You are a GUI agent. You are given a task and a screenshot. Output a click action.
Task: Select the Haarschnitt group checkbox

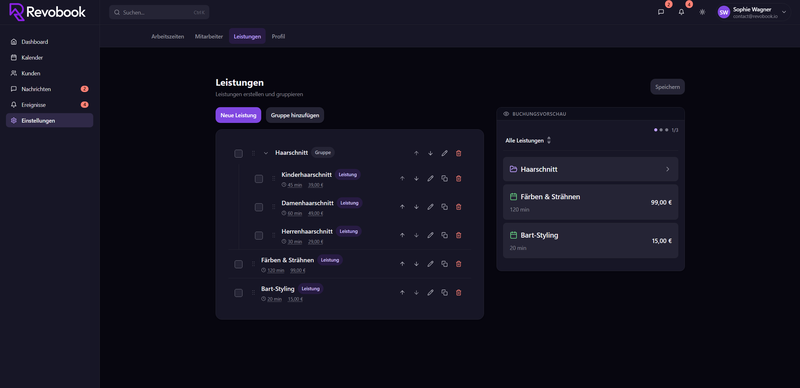click(238, 154)
